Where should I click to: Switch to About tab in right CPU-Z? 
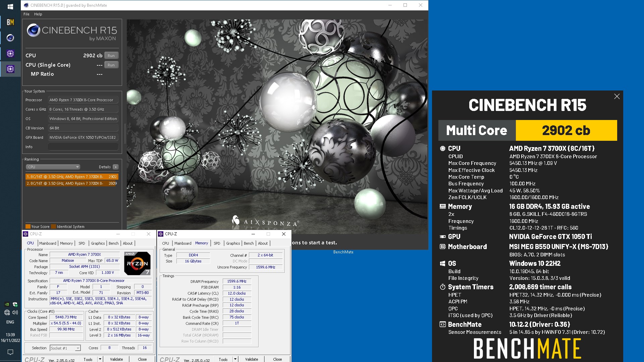click(263, 243)
